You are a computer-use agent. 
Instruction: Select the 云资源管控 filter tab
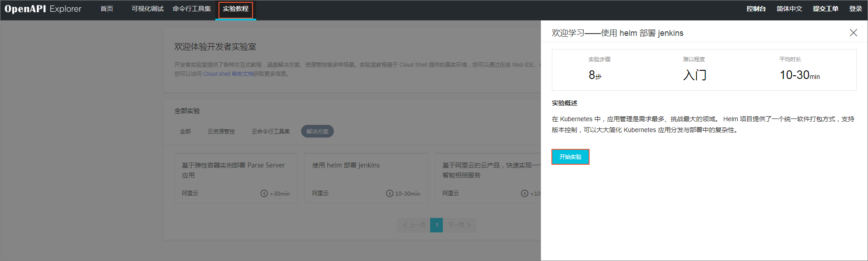pos(221,132)
